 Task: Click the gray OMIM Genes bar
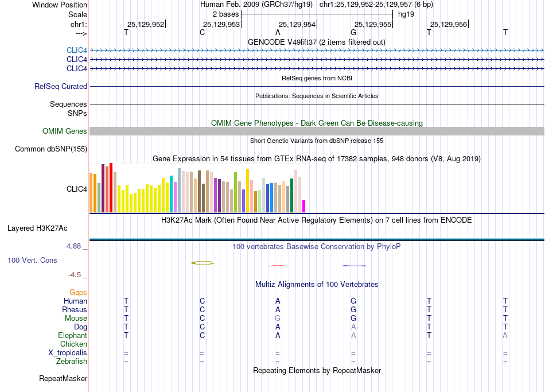317,131
